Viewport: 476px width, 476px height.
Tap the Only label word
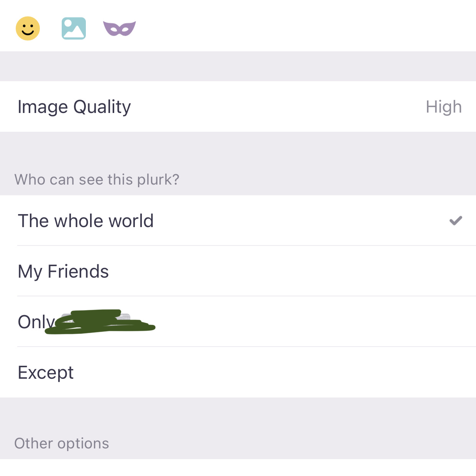36,322
